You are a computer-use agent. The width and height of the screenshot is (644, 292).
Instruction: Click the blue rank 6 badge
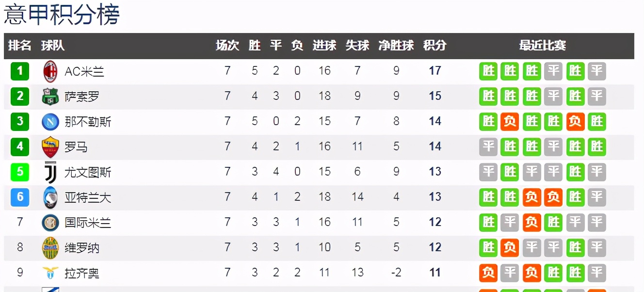20,197
